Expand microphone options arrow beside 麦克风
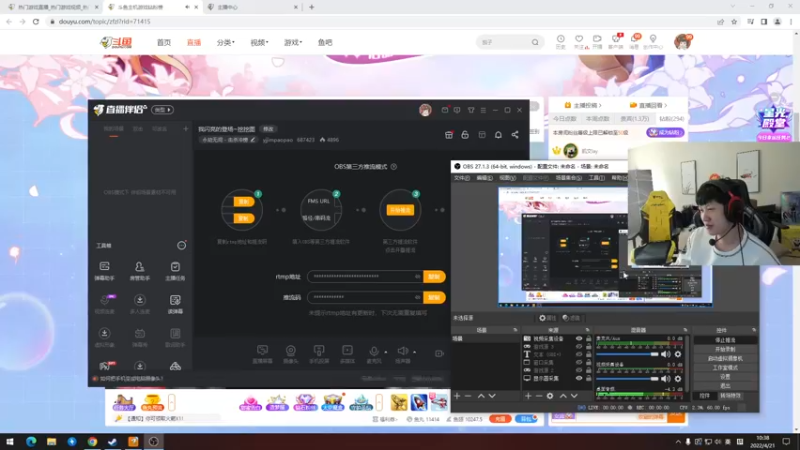Screen dimensions: 800x450 (x=386, y=352)
